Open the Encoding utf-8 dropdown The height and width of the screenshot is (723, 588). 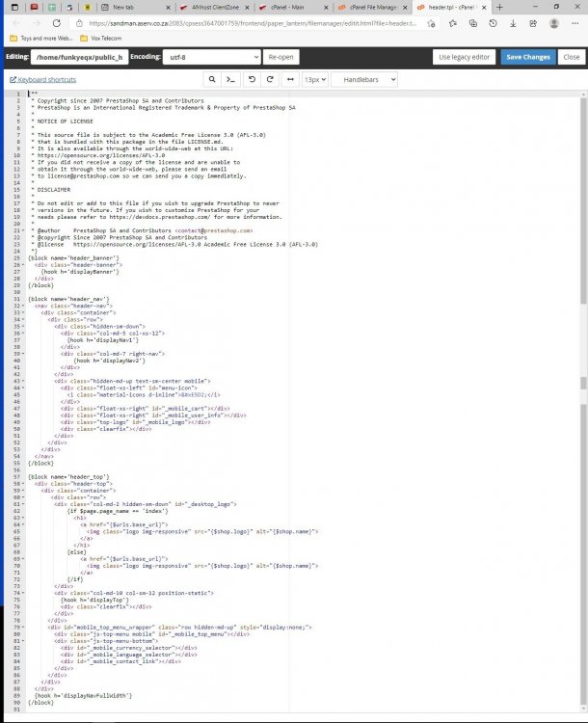tap(212, 57)
